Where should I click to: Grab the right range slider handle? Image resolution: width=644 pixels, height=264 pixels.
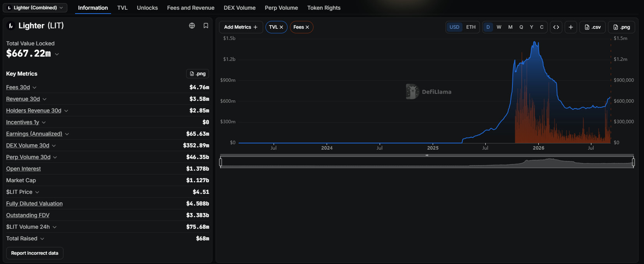pyautogui.click(x=633, y=162)
